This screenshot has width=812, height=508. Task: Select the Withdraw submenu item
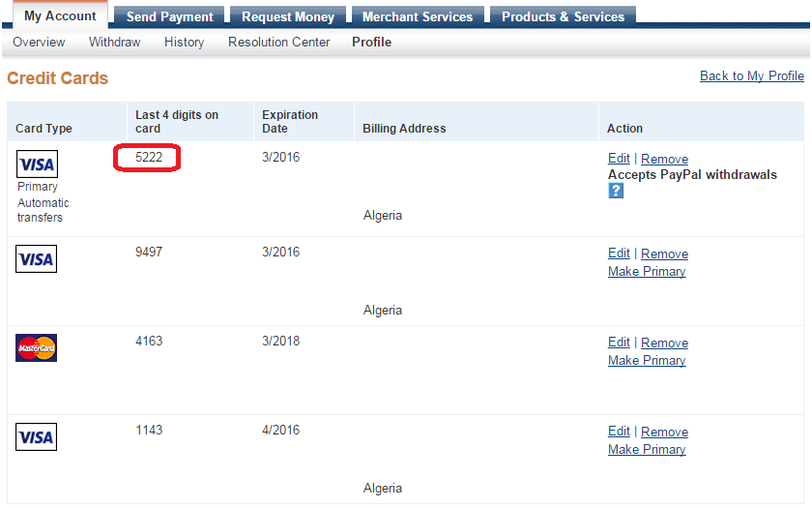[114, 42]
